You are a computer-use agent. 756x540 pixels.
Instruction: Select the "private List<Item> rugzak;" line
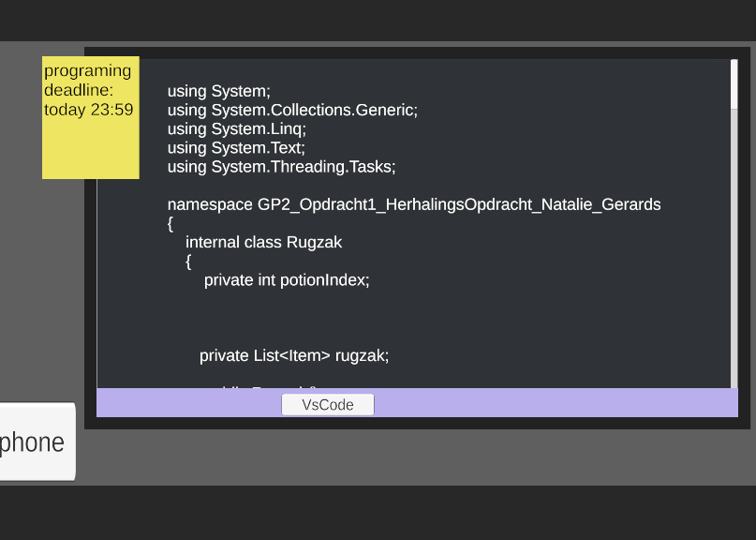tap(293, 355)
